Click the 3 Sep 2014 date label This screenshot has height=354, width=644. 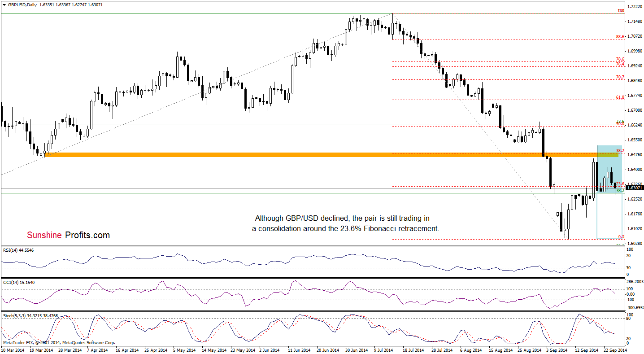[x=557, y=349]
